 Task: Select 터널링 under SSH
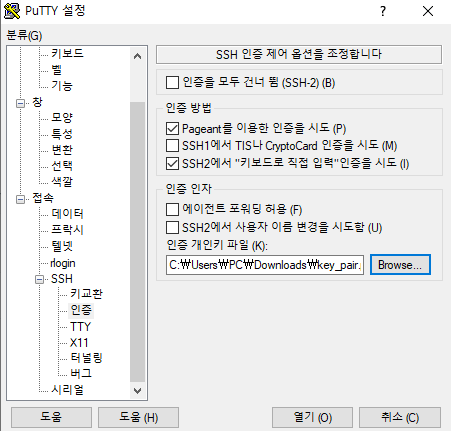click(86, 358)
